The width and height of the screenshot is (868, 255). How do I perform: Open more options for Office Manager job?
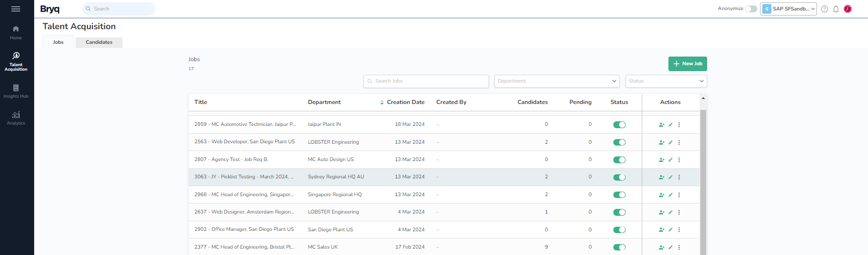(x=679, y=230)
